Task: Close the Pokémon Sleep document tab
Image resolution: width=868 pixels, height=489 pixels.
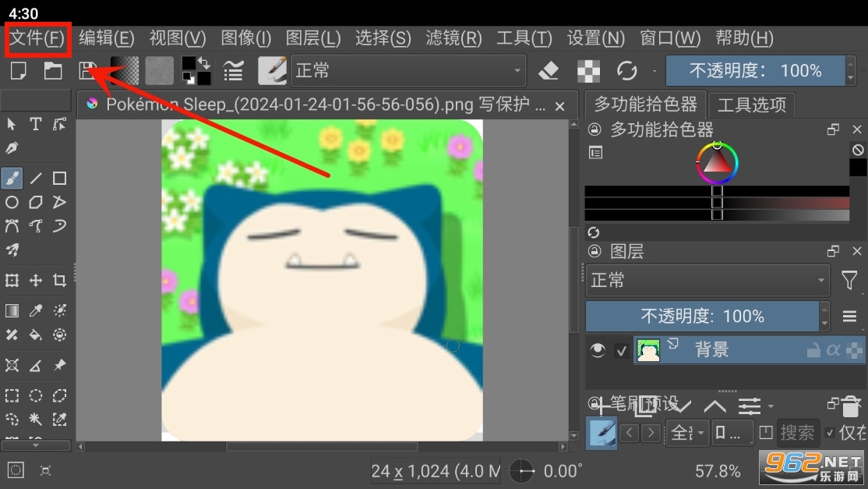Action: pos(559,106)
